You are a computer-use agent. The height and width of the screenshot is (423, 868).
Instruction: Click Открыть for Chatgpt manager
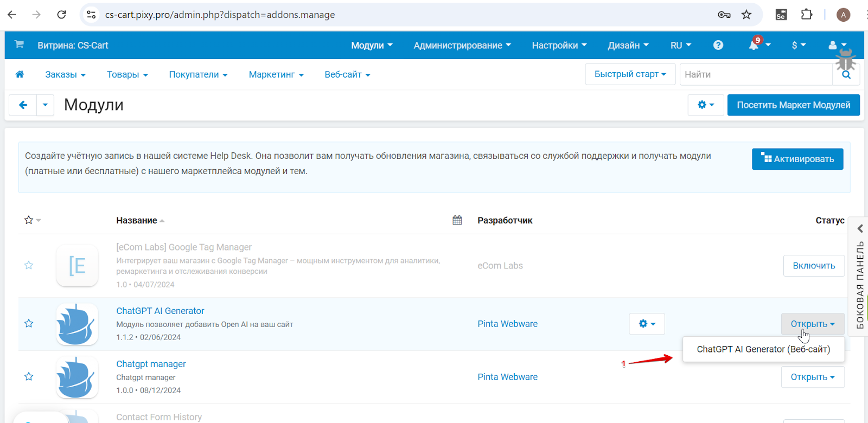pyautogui.click(x=813, y=377)
